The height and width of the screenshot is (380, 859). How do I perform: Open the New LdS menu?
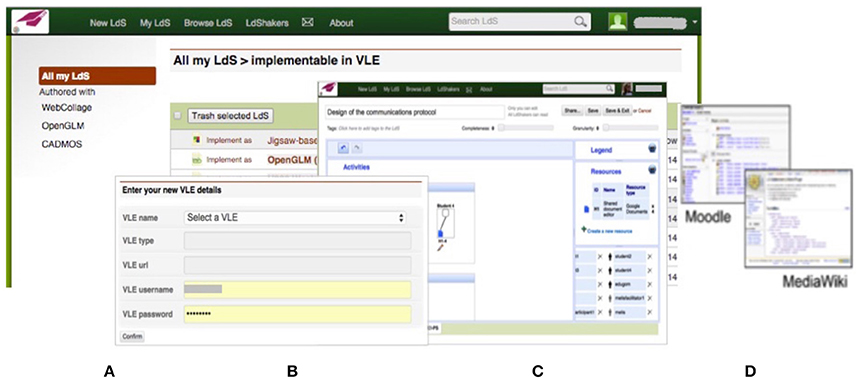pos(108,23)
